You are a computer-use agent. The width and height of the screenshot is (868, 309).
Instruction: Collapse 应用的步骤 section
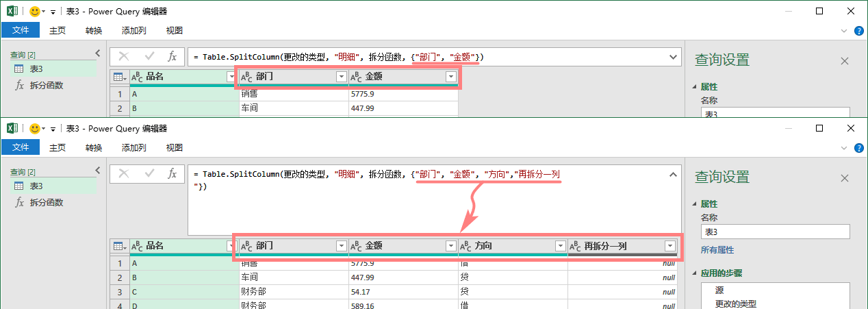coord(695,273)
